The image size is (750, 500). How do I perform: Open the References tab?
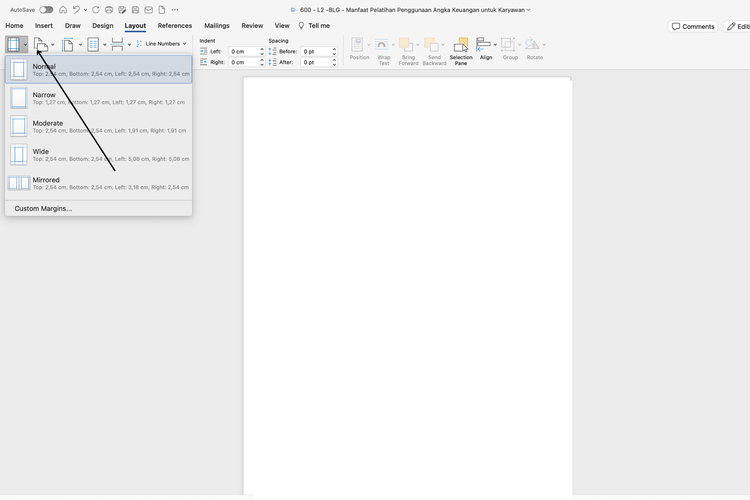click(x=175, y=25)
